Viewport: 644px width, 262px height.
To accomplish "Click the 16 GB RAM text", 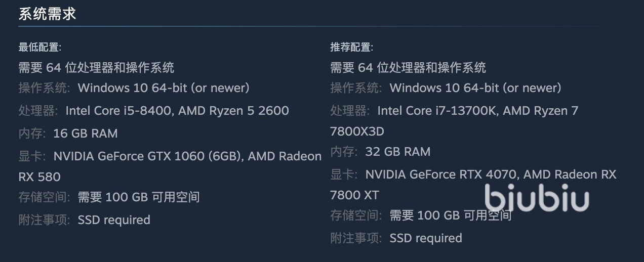I will (x=86, y=134).
